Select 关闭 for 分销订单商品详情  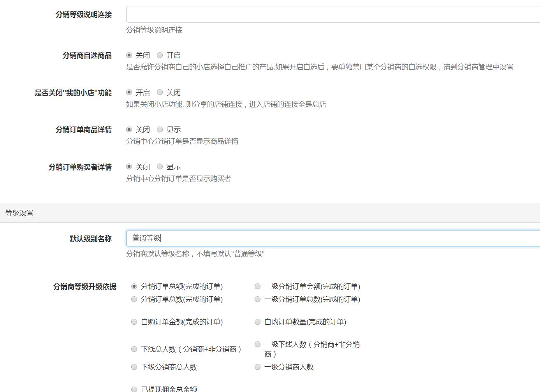[x=129, y=129]
